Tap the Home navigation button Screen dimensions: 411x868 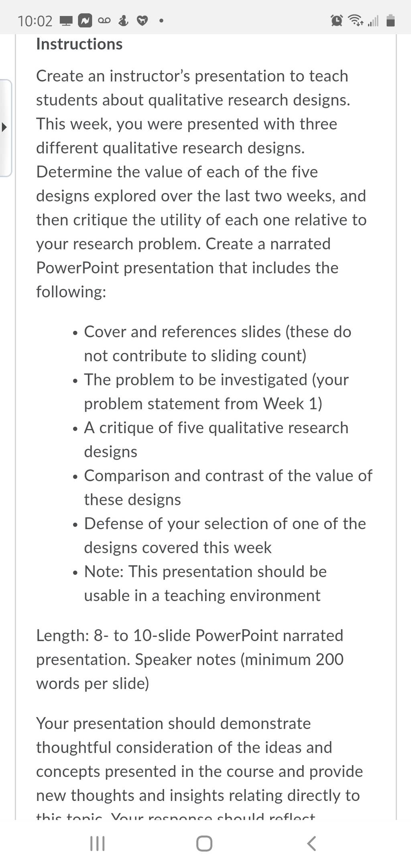point(204,844)
